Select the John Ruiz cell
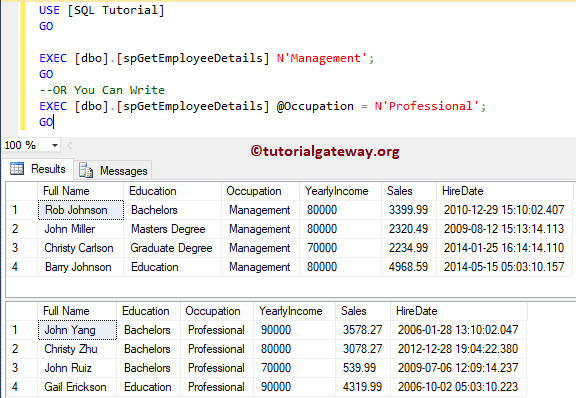576x398 pixels. pos(77,368)
